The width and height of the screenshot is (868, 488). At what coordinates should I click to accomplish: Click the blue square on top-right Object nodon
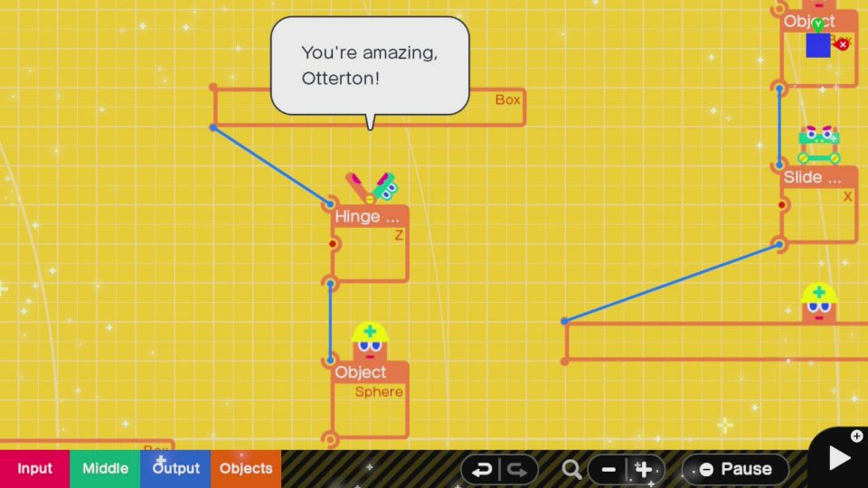(817, 45)
